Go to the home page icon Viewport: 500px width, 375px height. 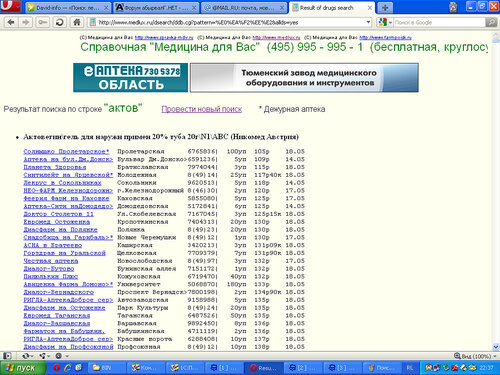click(x=77, y=22)
